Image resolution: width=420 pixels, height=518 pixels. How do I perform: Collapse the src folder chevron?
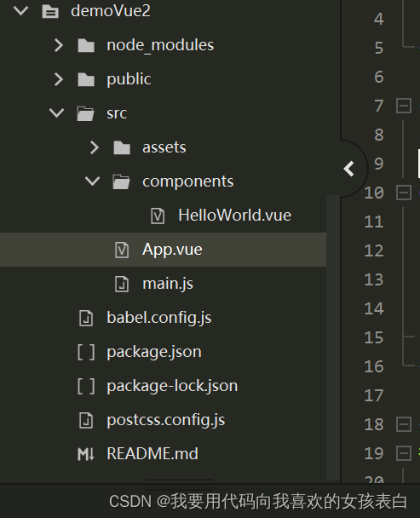pyautogui.click(x=57, y=112)
